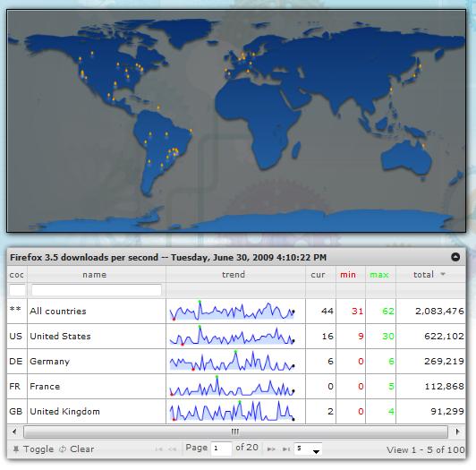Click the Toggle search toolbar button
The height and width of the screenshot is (470, 476).
33,449
